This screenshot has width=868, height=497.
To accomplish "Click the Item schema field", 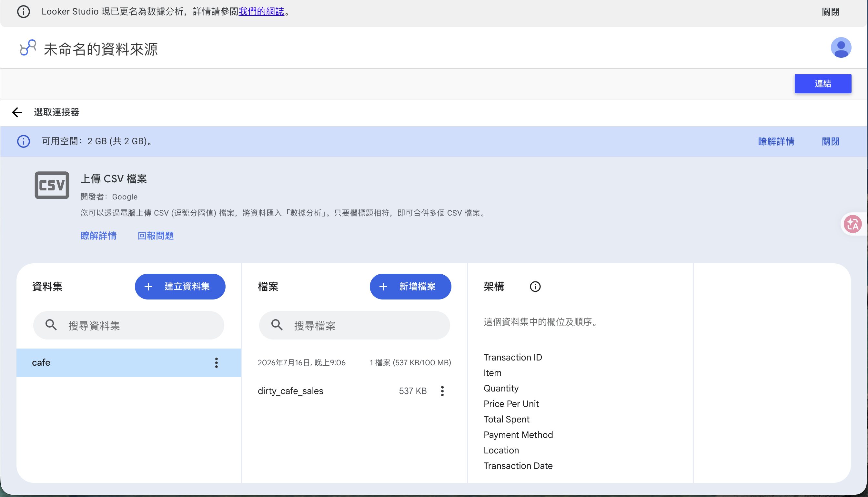I will click(x=492, y=373).
